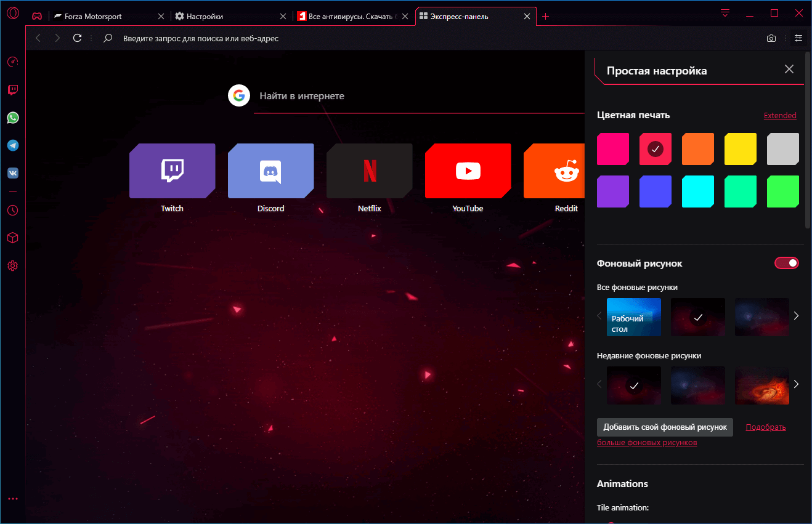Select the Экспресс-панель tab

[476, 17]
